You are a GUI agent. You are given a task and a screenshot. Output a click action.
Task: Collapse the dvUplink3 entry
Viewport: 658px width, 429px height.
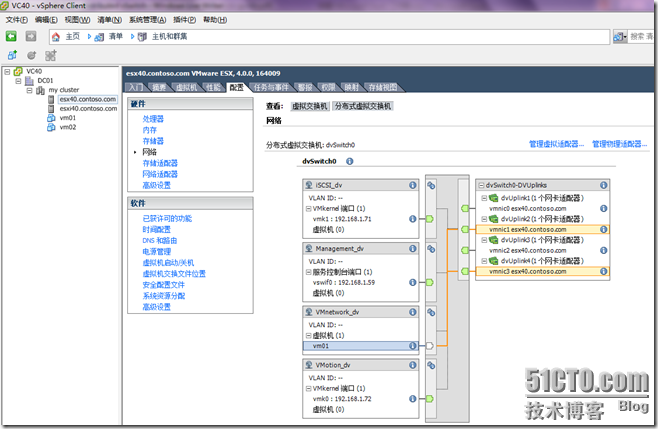tap(484, 240)
